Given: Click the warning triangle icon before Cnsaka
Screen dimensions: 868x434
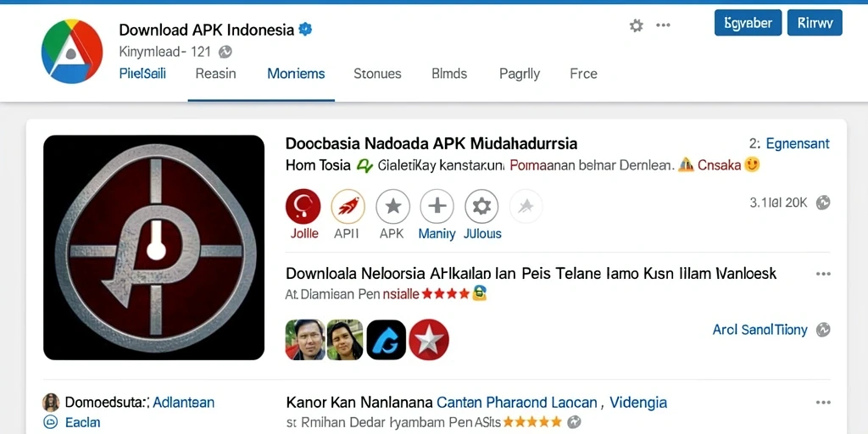Looking at the screenshot, I should [686, 164].
